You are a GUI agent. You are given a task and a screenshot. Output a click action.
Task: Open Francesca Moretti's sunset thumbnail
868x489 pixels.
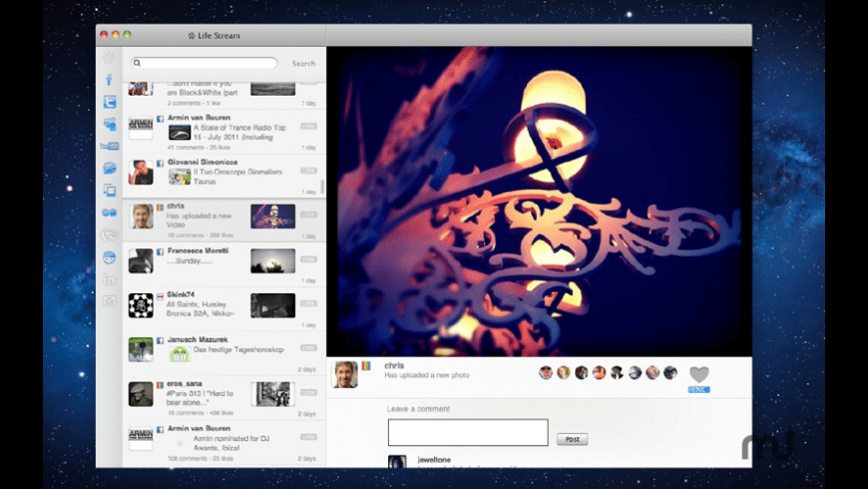tap(273, 260)
